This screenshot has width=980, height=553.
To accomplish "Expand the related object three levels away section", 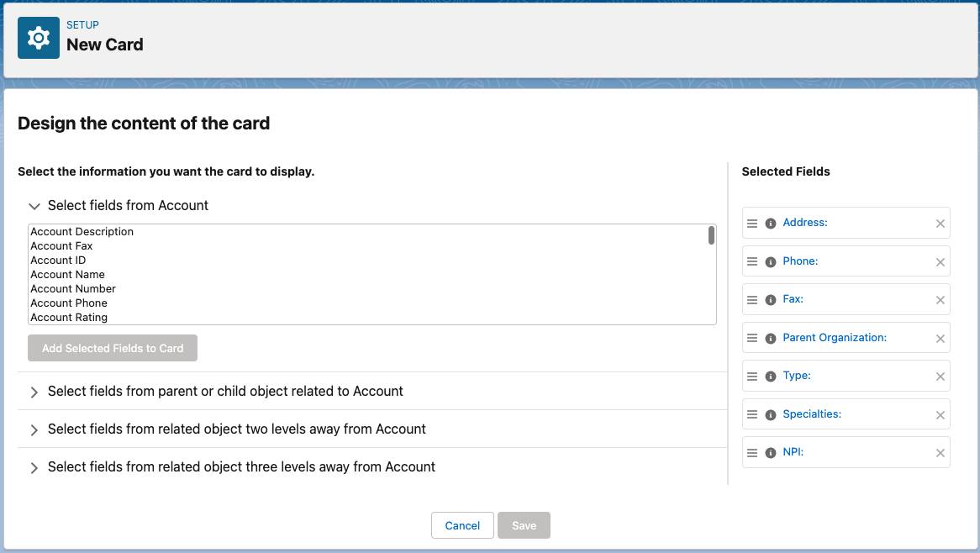I will [34, 466].
